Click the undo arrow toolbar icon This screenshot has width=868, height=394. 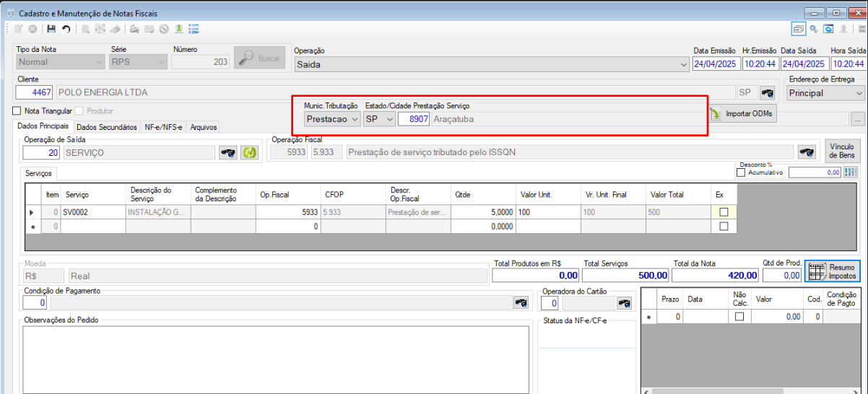pos(66,29)
